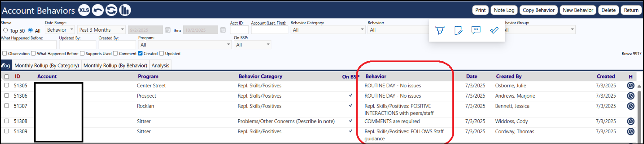This screenshot has width=644, height=144.
Task: Open the history clock icon for row 51305
Action: pos(631,85)
